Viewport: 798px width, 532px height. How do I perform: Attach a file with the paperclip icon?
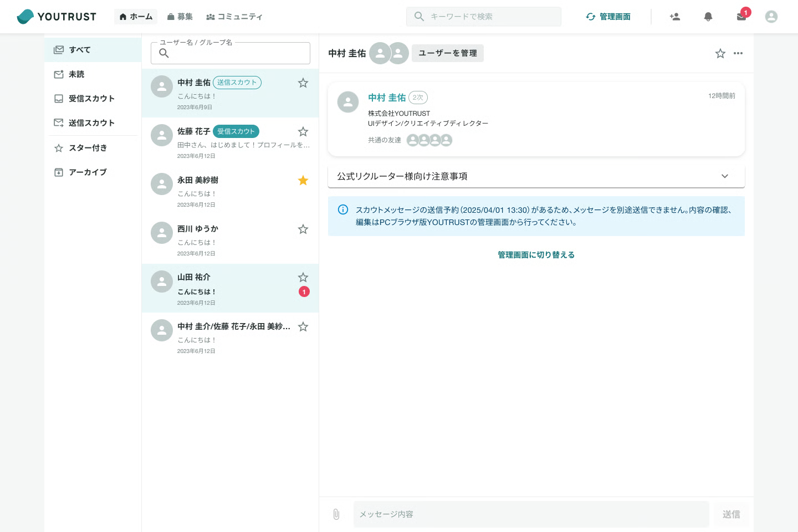[x=336, y=514]
